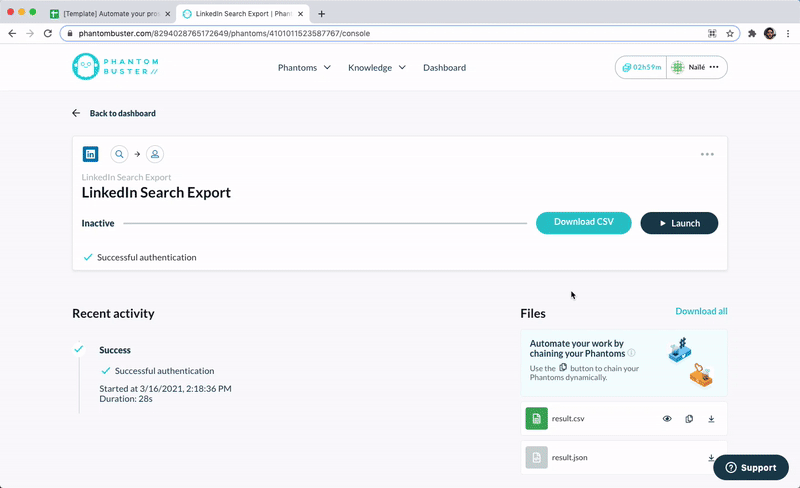
Task: Click the info icon beside chaining your Phantoms
Action: 632,353
